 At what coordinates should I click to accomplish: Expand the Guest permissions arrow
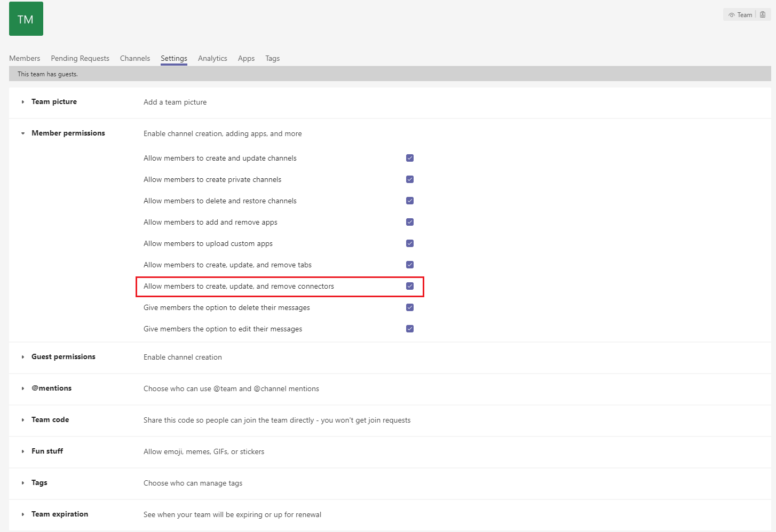23,357
